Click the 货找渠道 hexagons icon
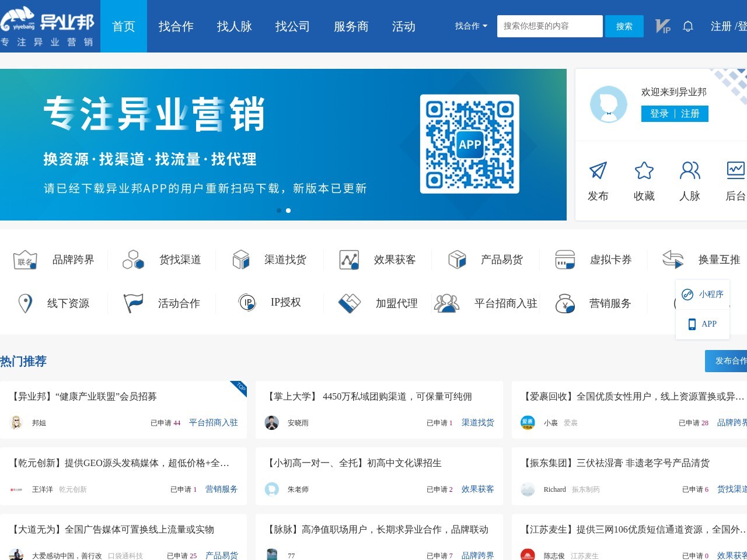Image resolution: width=747 pixels, height=560 pixels. pos(133,260)
